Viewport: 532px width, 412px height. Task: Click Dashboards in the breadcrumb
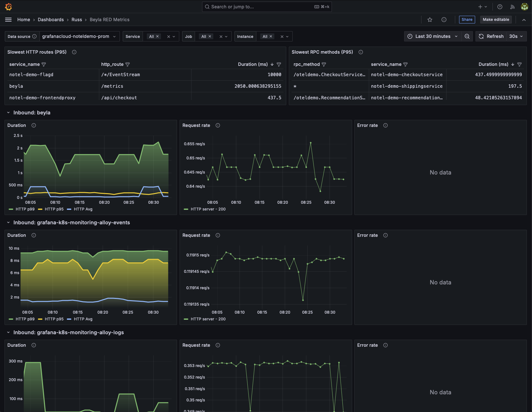pyautogui.click(x=51, y=20)
